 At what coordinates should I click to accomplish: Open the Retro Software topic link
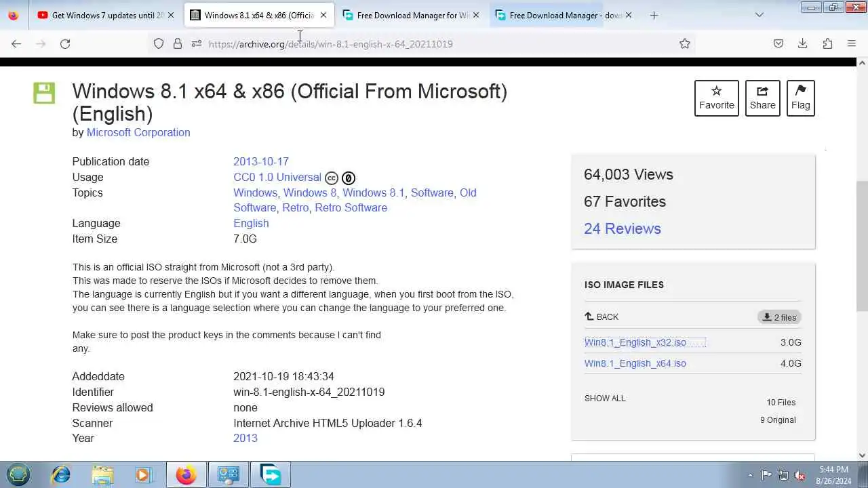tap(351, 207)
